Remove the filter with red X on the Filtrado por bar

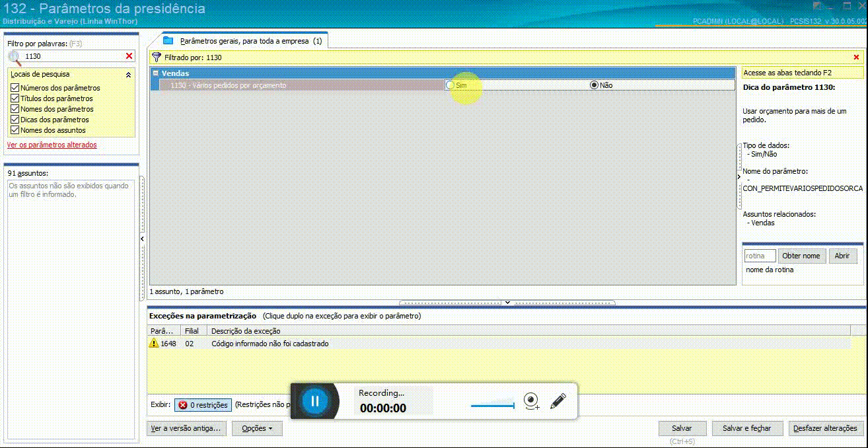point(857,57)
